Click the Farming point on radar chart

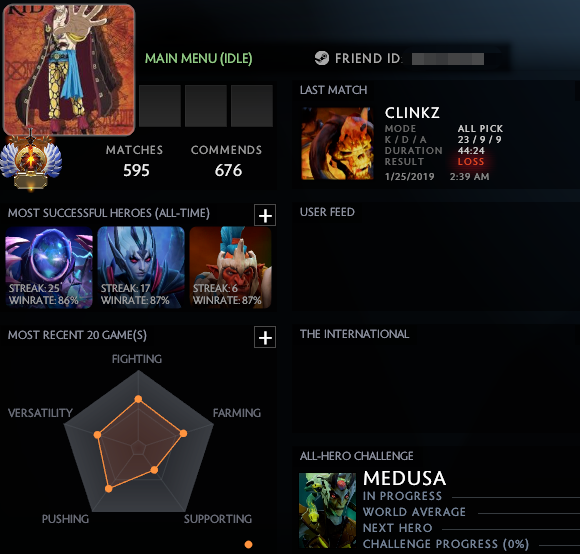(183, 433)
